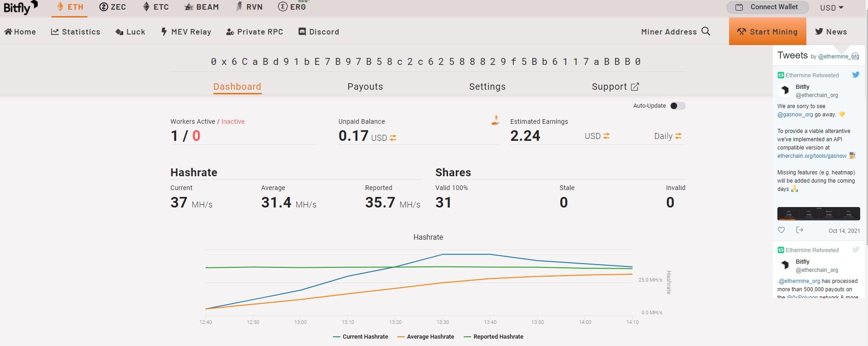
Task: Open the Statistics page
Action: tap(75, 32)
